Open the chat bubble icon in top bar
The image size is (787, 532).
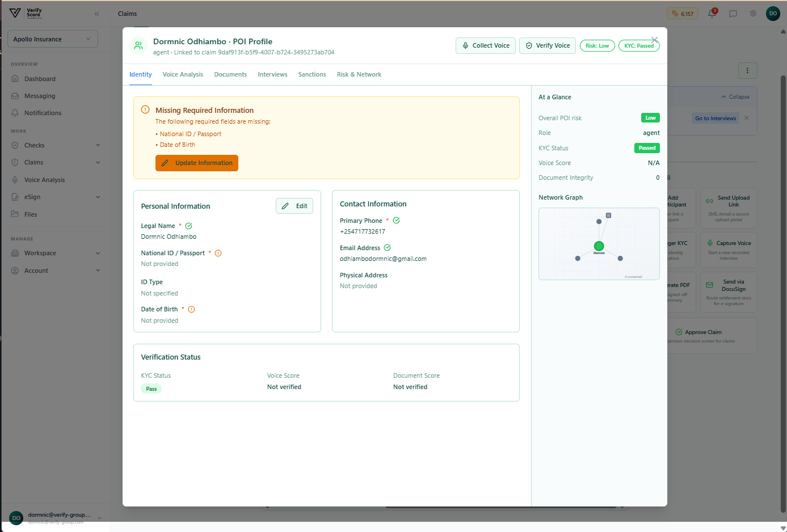[733, 14]
